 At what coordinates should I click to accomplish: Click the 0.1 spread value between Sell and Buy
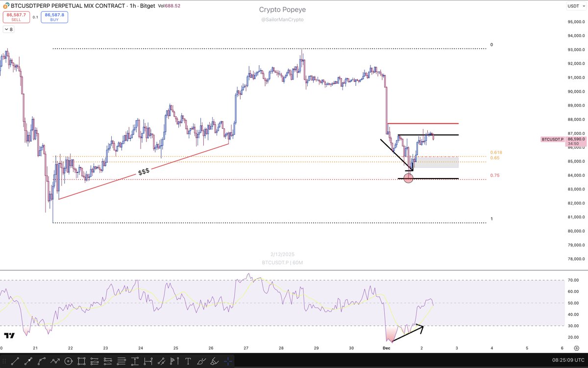coord(35,17)
